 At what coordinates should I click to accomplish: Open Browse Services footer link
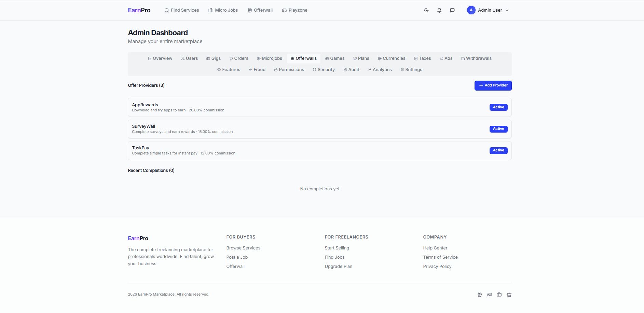pos(243,248)
